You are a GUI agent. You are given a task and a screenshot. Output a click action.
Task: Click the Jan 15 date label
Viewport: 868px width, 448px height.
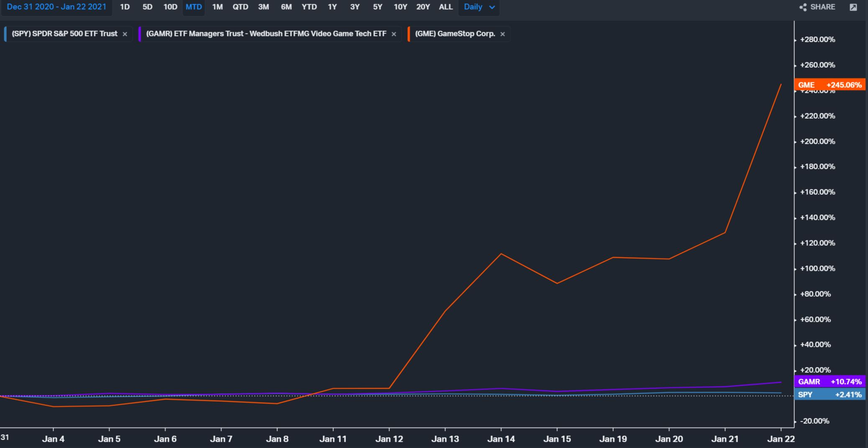[x=557, y=439]
